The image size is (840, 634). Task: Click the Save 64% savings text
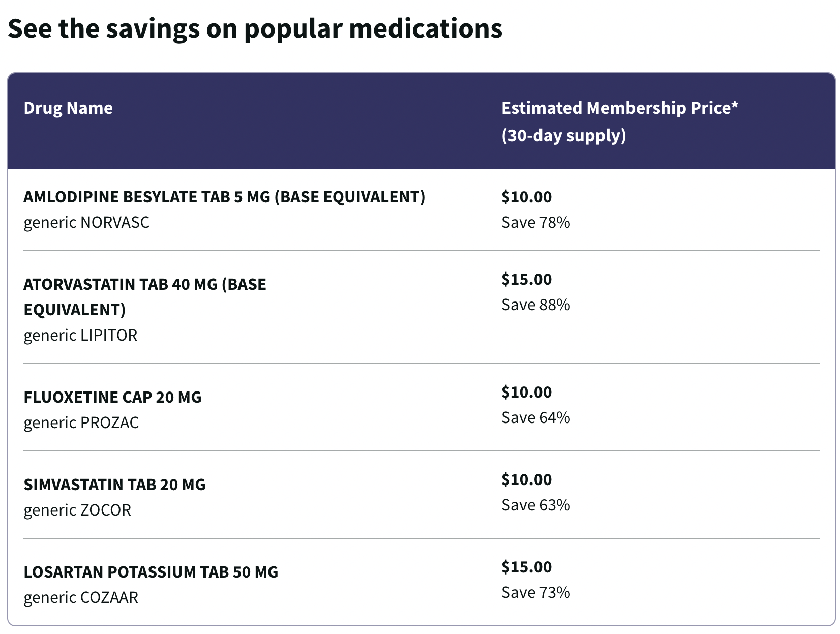click(535, 418)
